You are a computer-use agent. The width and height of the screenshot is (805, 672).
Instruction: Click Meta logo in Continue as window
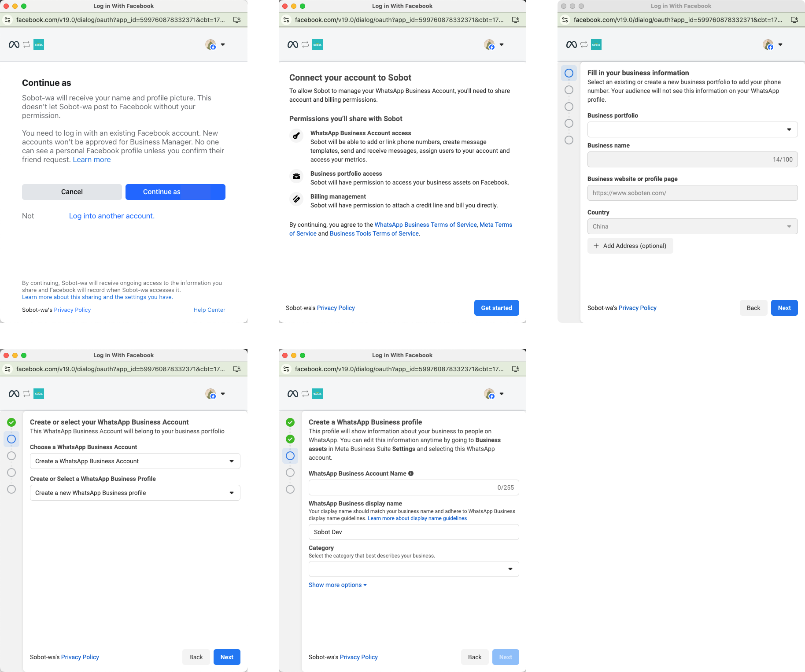point(14,44)
